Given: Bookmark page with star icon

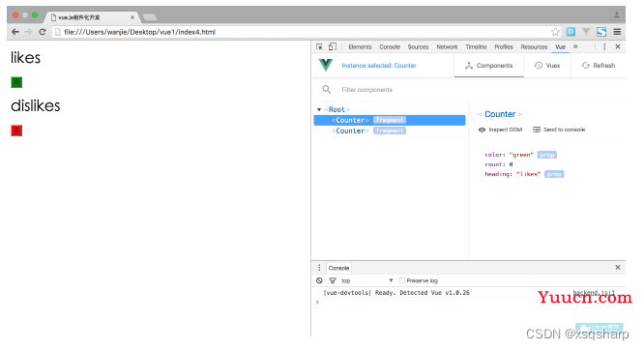Looking at the screenshot, I should click(555, 32).
